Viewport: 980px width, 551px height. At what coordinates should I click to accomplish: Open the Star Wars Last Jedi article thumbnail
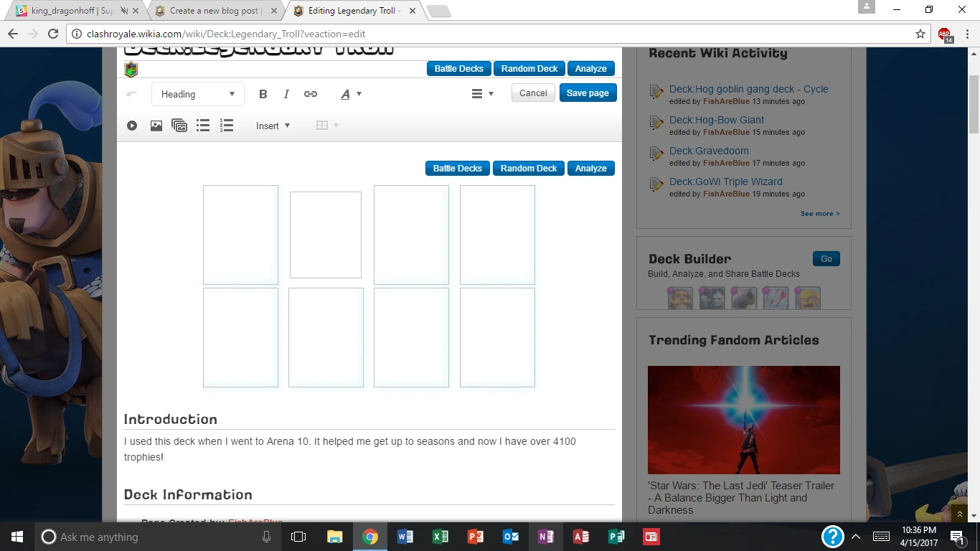coord(744,420)
